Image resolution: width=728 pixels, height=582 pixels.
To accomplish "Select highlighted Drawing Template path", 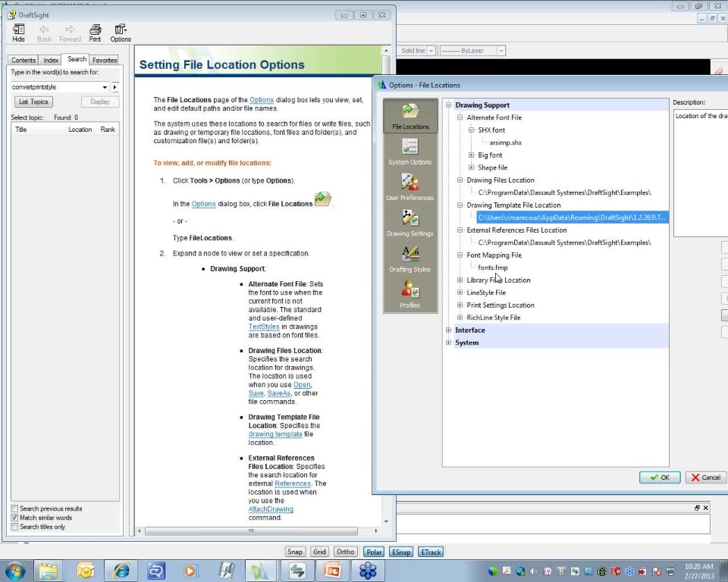I will click(573, 217).
